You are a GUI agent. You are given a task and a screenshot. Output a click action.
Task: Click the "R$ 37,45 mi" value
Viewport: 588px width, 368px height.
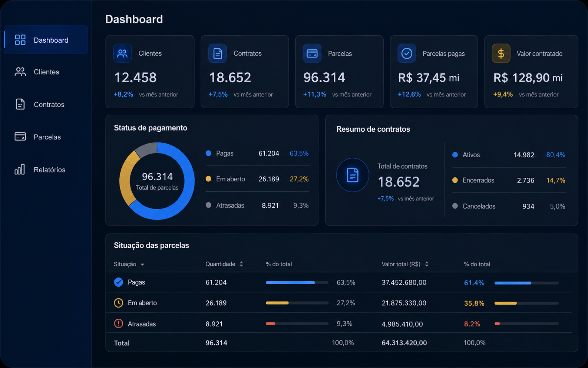pyautogui.click(x=429, y=78)
